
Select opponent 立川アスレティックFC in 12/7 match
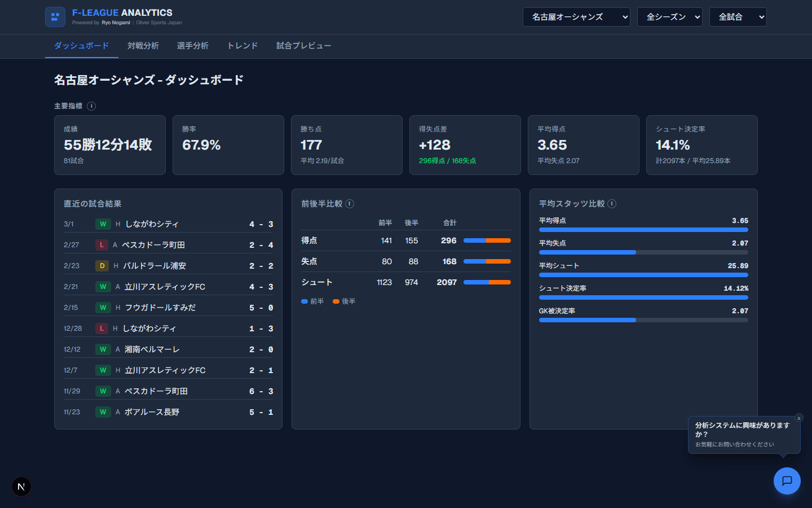tap(165, 370)
